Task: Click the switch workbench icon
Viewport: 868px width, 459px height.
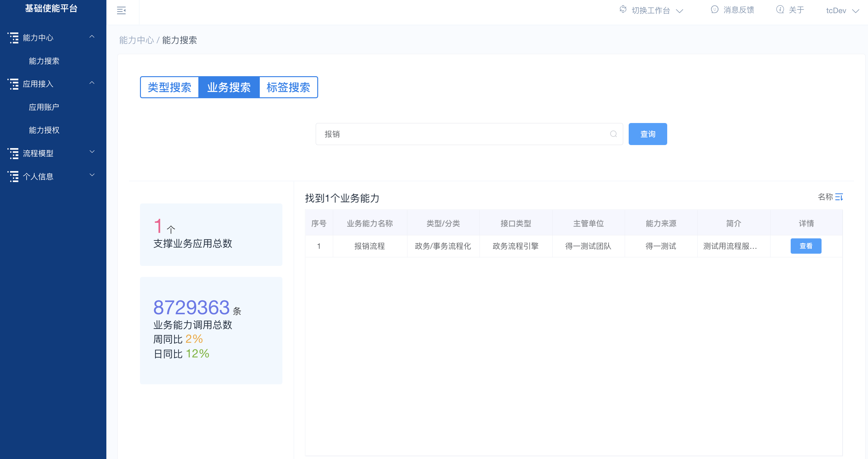Action: pos(623,9)
